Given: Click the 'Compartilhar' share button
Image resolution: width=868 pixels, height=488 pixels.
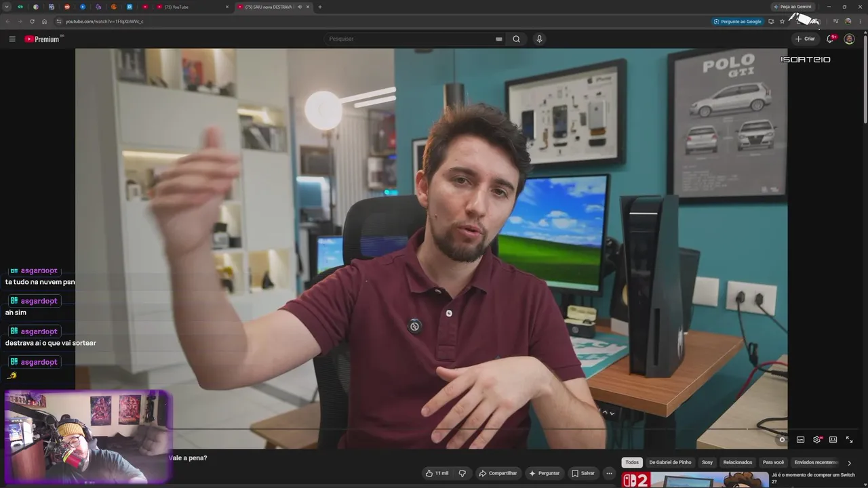Looking at the screenshot, I should point(498,473).
